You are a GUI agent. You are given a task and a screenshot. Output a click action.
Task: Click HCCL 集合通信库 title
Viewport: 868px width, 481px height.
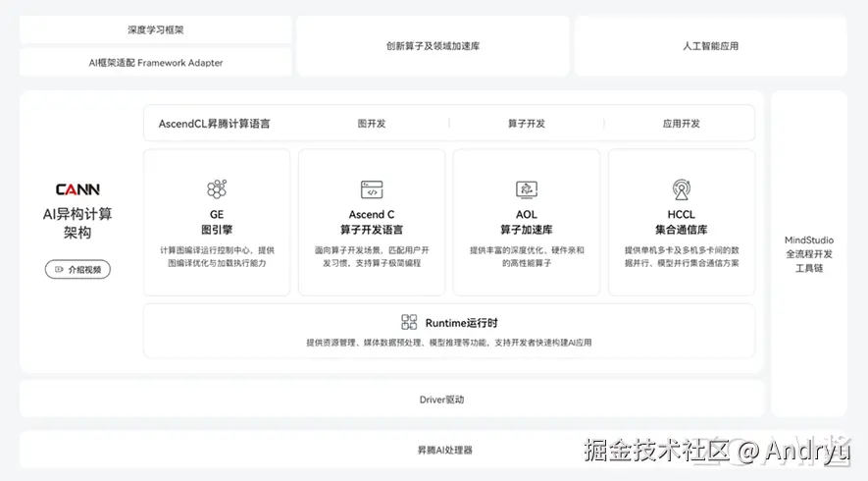click(682, 222)
